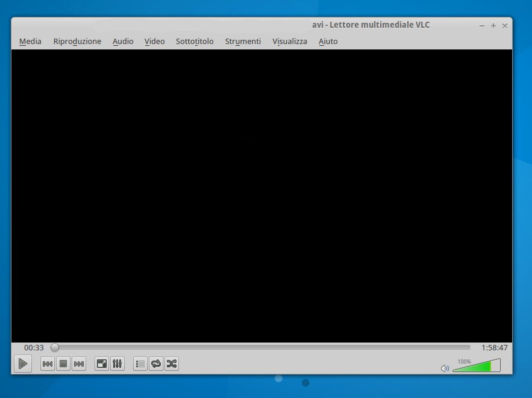Open the Visualizza menu
Screen dimensions: 532x398
tap(290, 41)
